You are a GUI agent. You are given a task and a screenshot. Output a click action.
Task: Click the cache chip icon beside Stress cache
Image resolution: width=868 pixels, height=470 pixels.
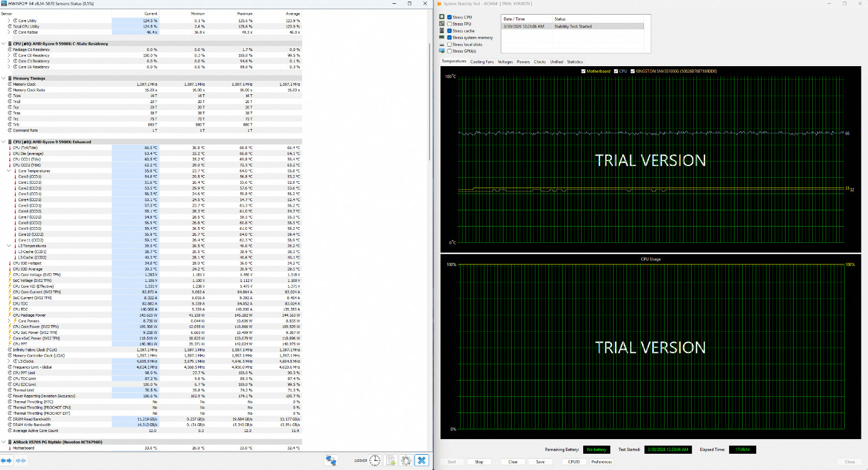[x=442, y=30]
